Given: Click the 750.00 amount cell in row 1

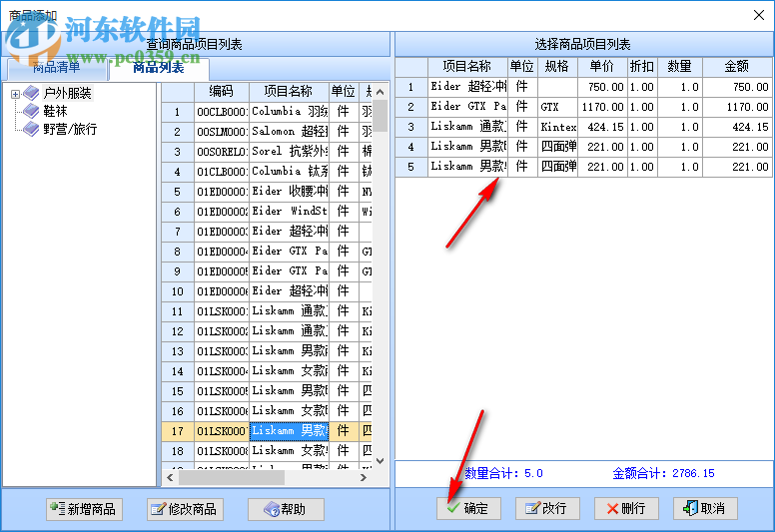Looking at the screenshot, I should click(x=737, y=87).
